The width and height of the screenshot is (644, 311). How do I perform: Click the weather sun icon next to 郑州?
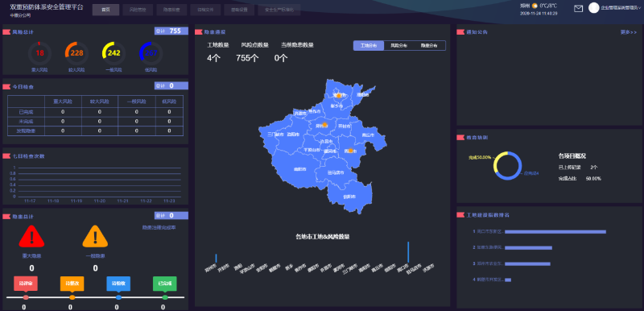pyautogui.click(x=535, y=6)
